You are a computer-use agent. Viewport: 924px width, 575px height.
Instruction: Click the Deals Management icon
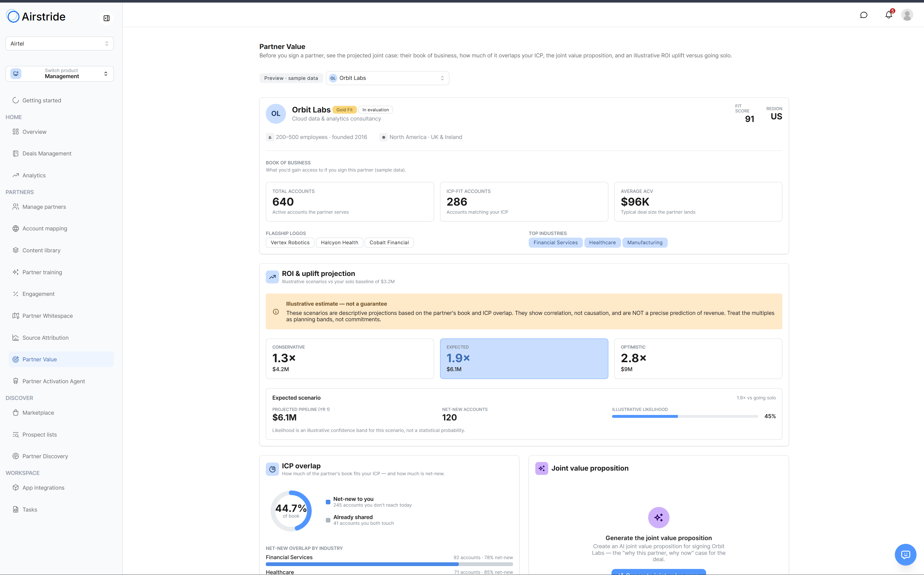coord(16,154)
